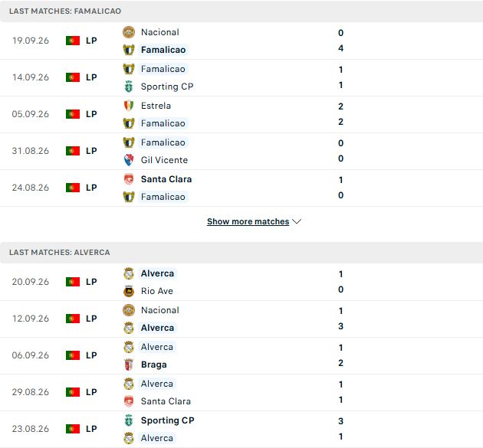Select Santa Clara in 29.08.26 match
Screen dimensions: 483x448
pos(166,401)
